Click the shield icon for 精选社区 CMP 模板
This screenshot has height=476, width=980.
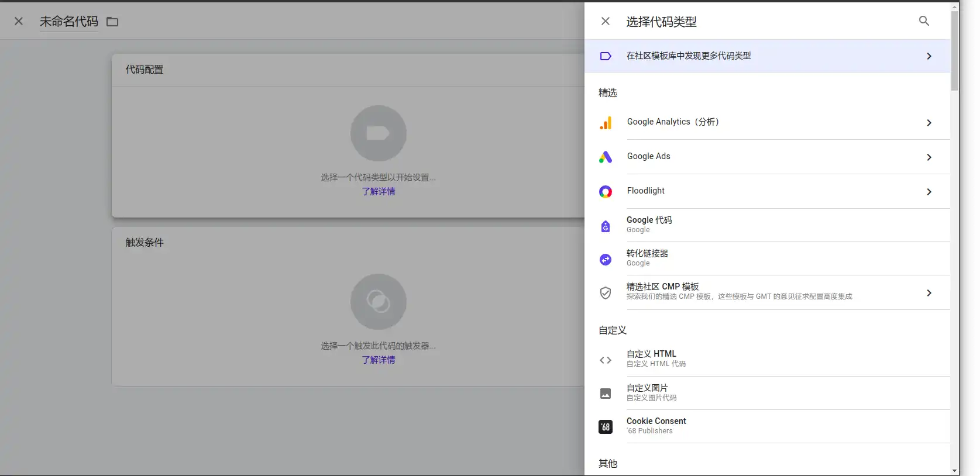tap(606, 293)
